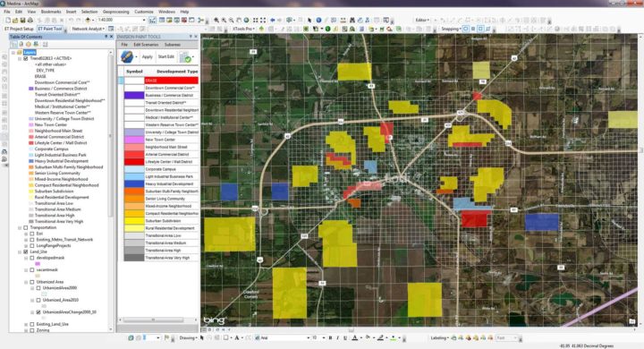Image resolution: width=644 pixels, height=349 pixels.
Task: Open the Labeling dropdown menu
Action: click(x=440, y=338)
